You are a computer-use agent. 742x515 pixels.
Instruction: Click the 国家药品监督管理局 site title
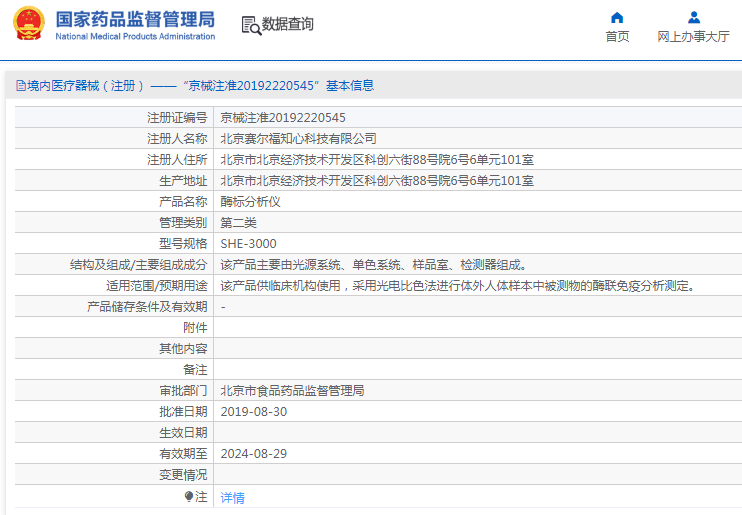pyautogui.click(x=135, y=19)
